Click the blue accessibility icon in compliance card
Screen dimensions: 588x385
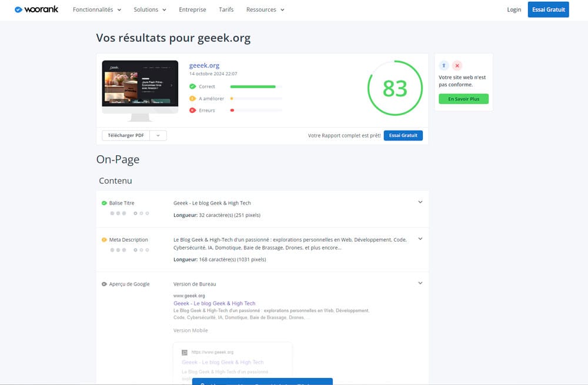(x=443, y=66)
